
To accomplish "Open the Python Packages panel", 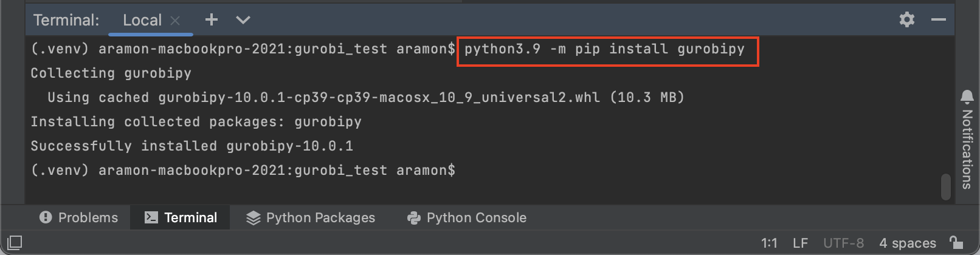I will [310, 217].
